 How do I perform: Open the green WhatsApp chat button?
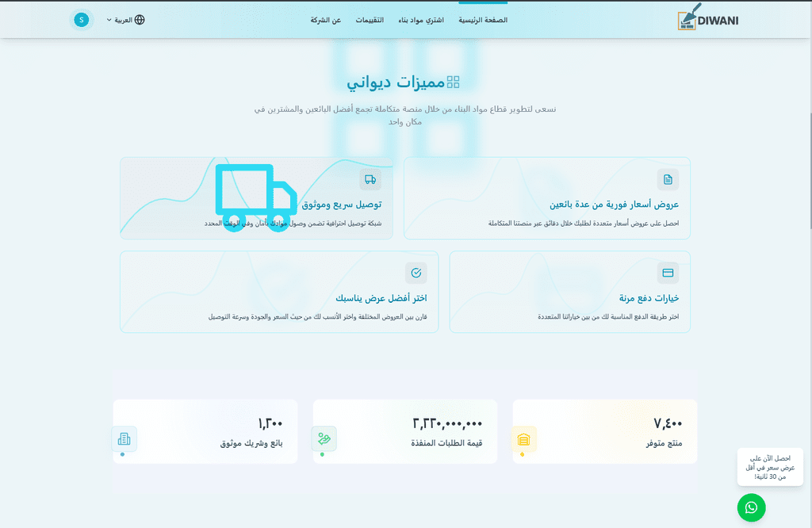coord(752,508)
